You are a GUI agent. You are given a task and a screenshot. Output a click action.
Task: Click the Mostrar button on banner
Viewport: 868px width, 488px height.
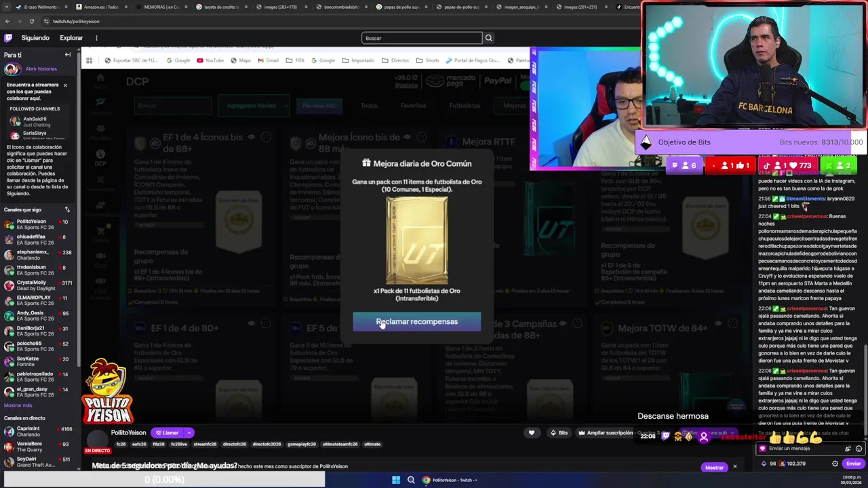(714, 467)
